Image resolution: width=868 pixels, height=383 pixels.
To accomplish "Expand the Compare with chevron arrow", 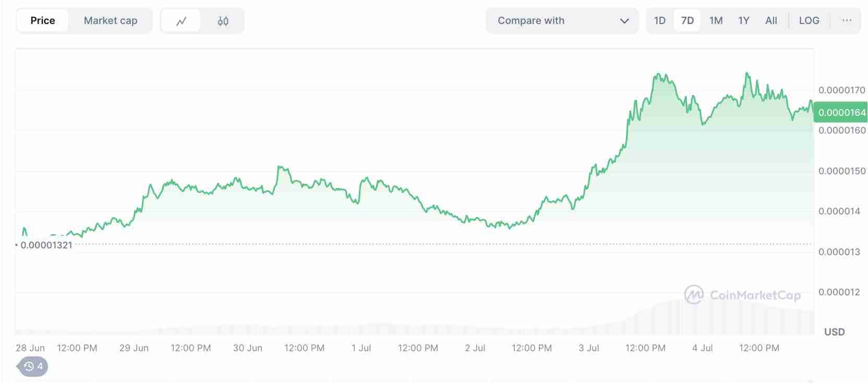I will click(624, 21).
